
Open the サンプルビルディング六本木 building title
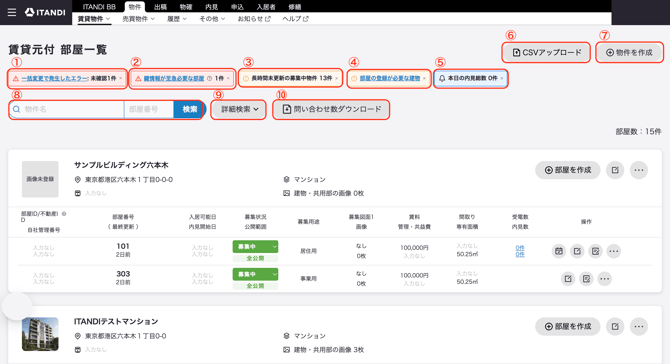tap(121, 165)
